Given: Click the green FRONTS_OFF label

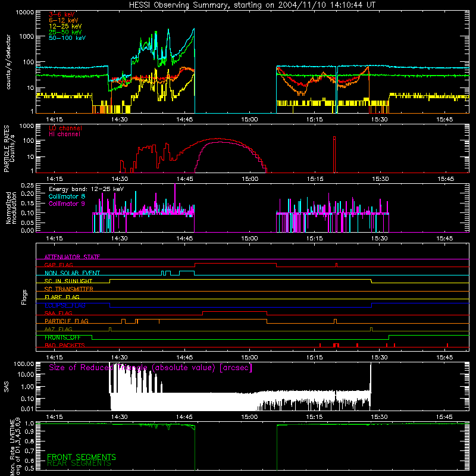Looking at the screenshot, I should tap(62, 337).
